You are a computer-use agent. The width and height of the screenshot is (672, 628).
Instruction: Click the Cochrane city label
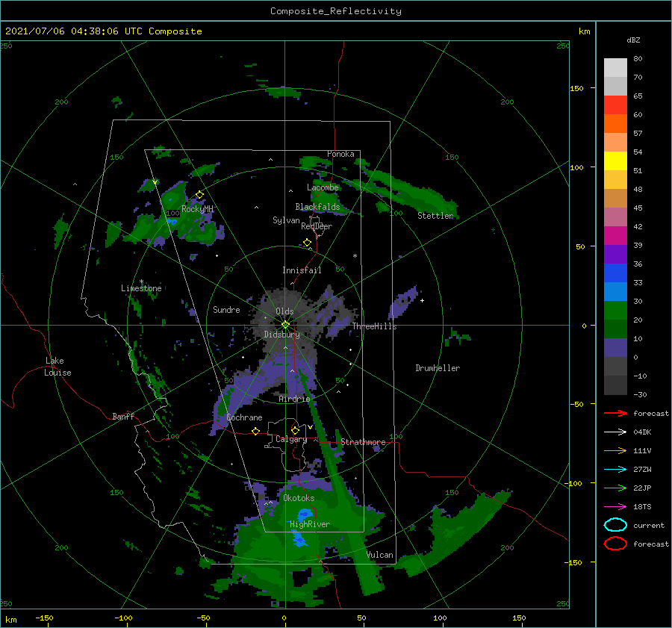click(x=244, y=417)
